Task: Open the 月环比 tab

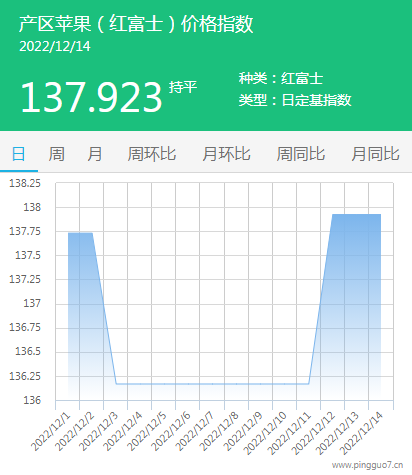Action: pyautogui.click(x=226, y=155)
